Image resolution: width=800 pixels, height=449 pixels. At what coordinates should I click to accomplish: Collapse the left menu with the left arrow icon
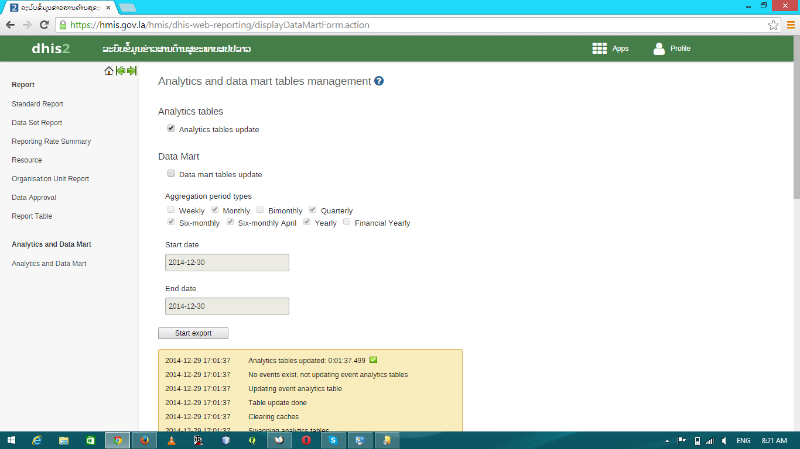point(120,71)
